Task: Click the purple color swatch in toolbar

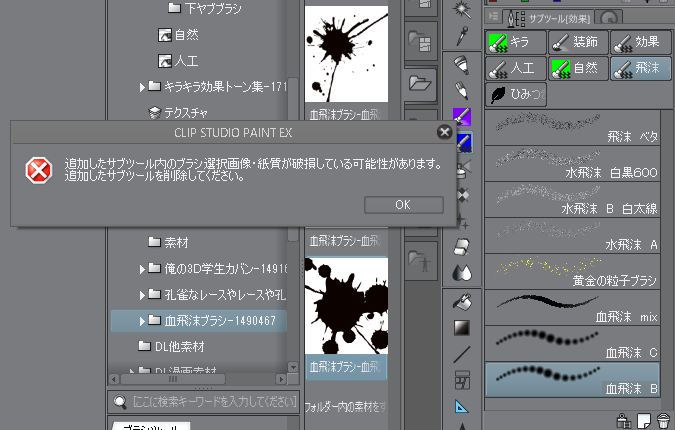Action: pos(462,117)
